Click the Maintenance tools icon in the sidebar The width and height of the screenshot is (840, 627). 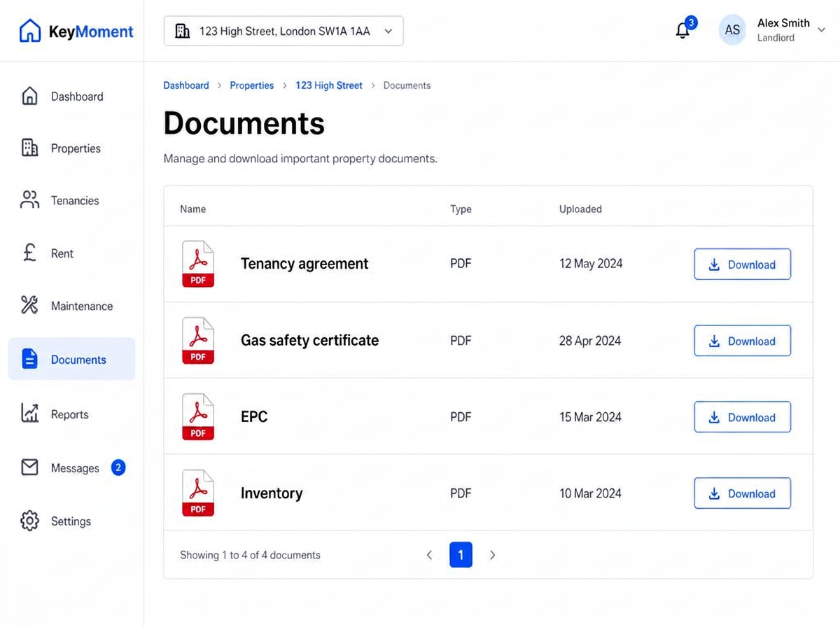tap(29, 306)
